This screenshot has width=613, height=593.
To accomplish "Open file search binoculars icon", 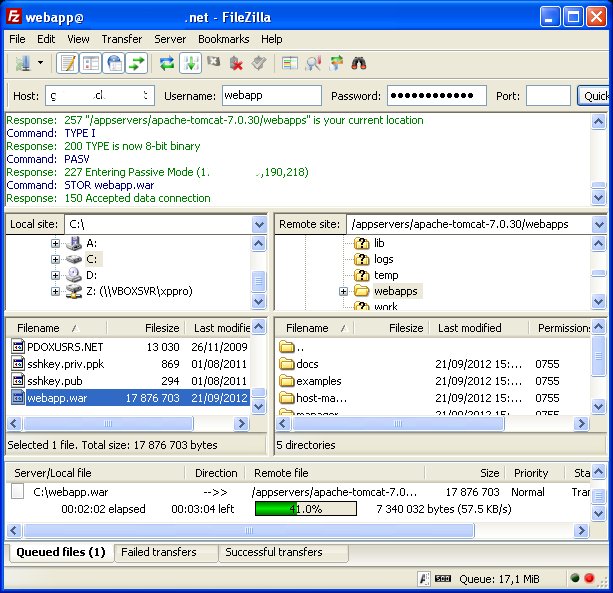I will [358, 63].
